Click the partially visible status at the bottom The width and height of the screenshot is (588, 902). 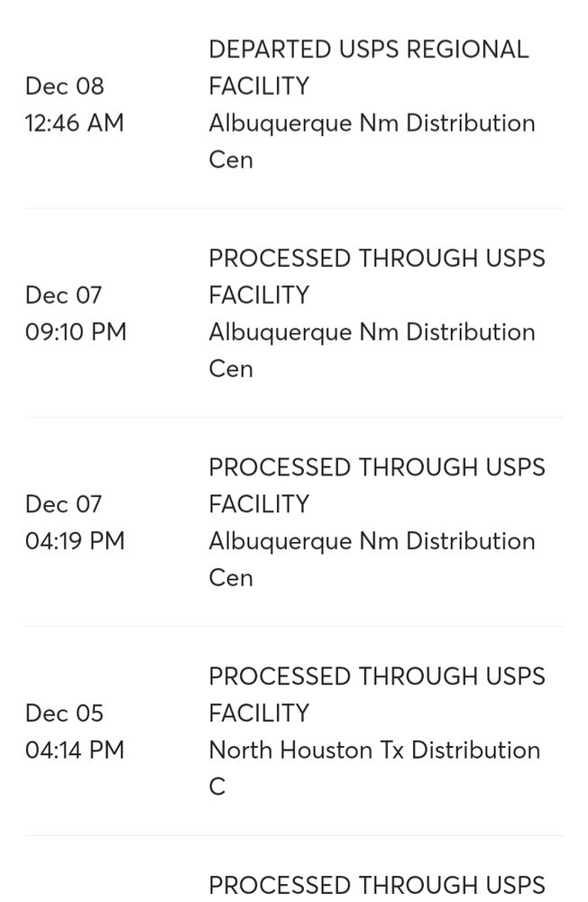click(x=376, y=886)
